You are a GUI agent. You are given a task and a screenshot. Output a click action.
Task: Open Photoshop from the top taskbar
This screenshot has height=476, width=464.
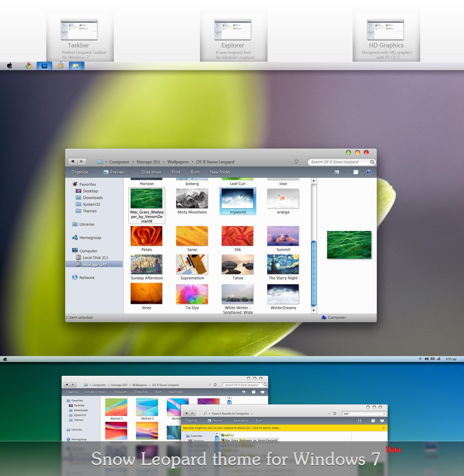pyautogui.click(x=44, y=66)
